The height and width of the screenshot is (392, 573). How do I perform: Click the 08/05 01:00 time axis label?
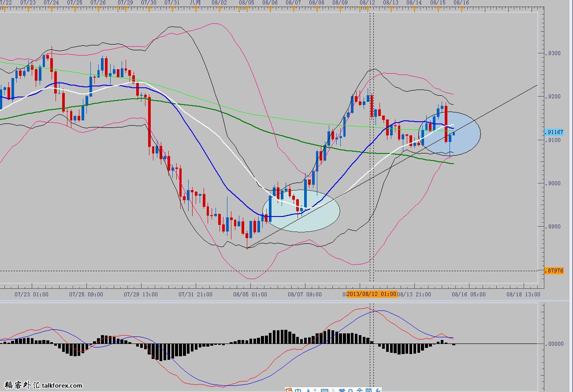coord(250,294)
